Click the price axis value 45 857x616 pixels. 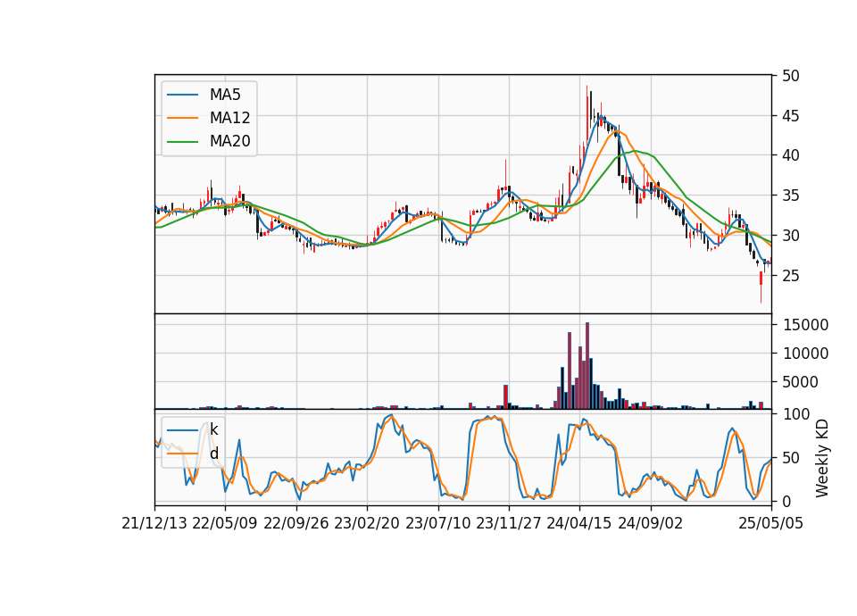pos(790,116)
